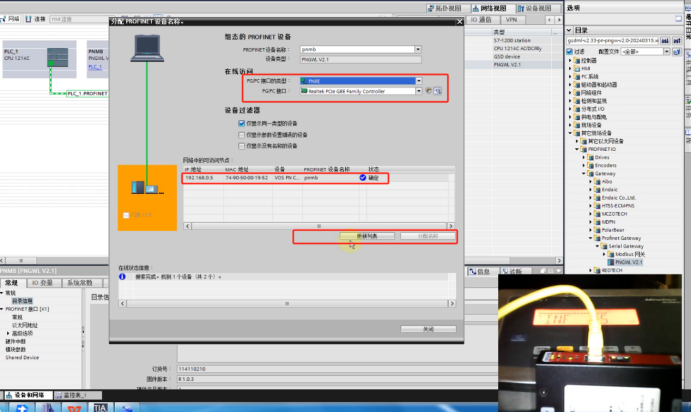
Task: Select the Aibo folder in the catalog
Action: coord(604,181)
